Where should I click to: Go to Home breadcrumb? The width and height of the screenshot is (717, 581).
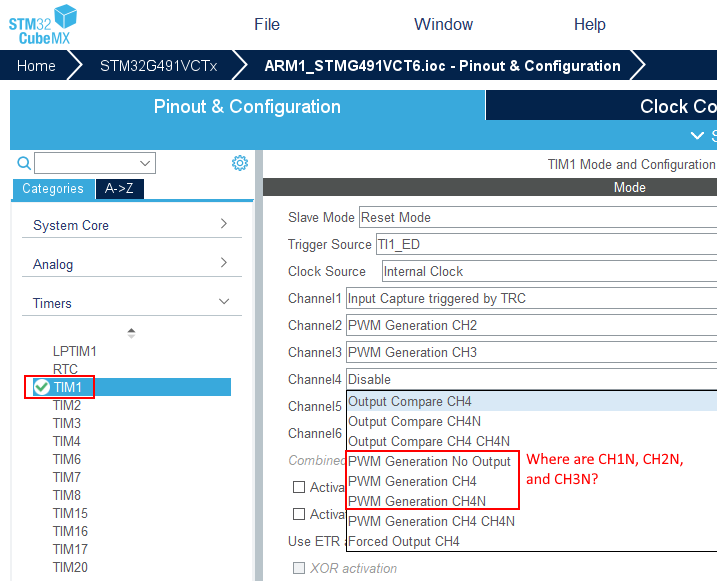[x=36, y=66]
